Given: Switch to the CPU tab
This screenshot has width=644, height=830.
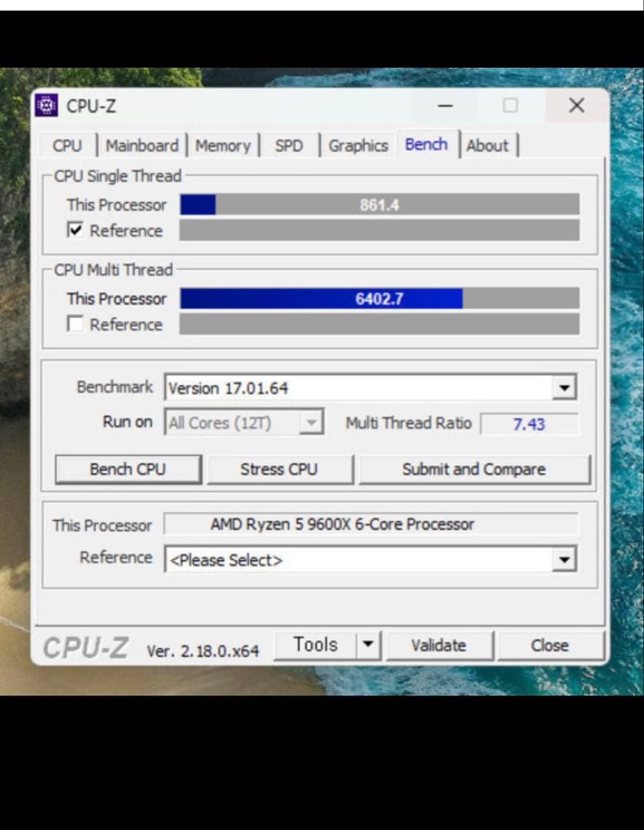Looking at the screenshot, I should [68, 145].
